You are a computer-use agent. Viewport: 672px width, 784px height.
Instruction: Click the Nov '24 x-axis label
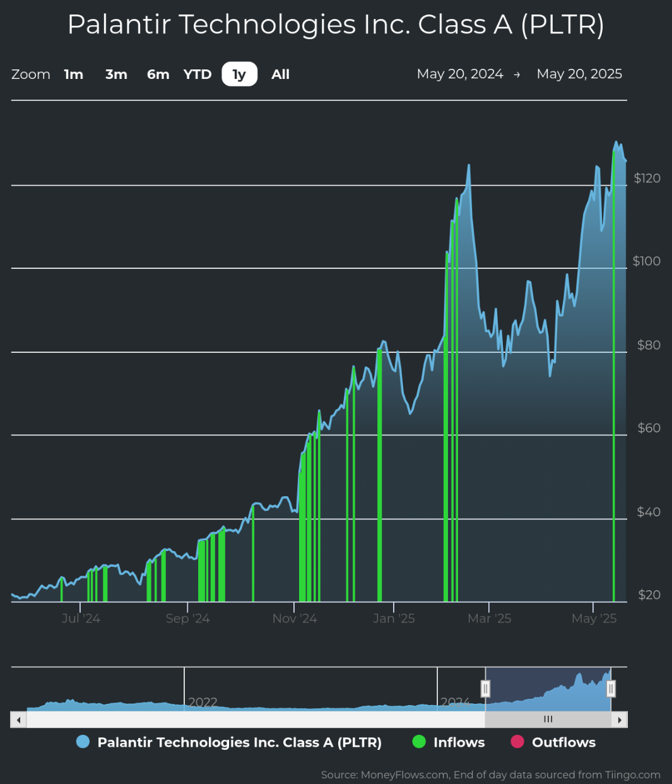point(295,619)
